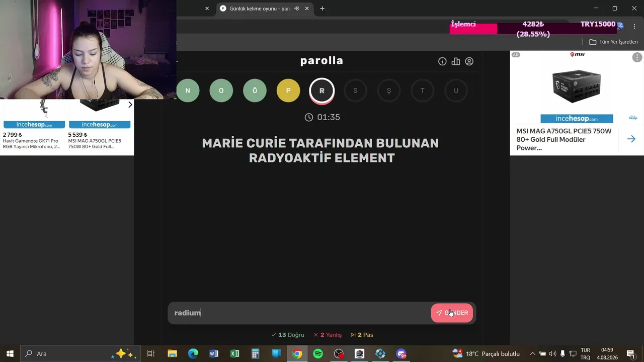Open the info icon in parolla header
The width and height of the screenshot is (644, 362).
click(x=442, y=61)
